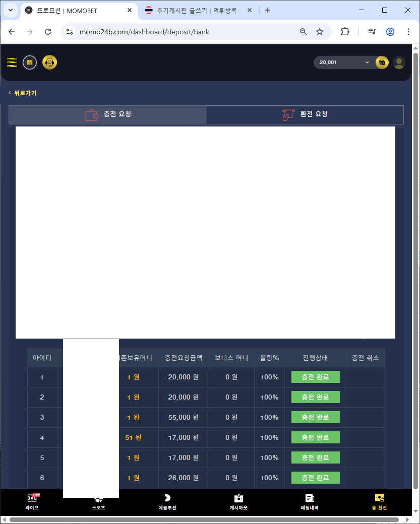
Task: Open Chrome three-dot menu
Action: tap(408, 32)
